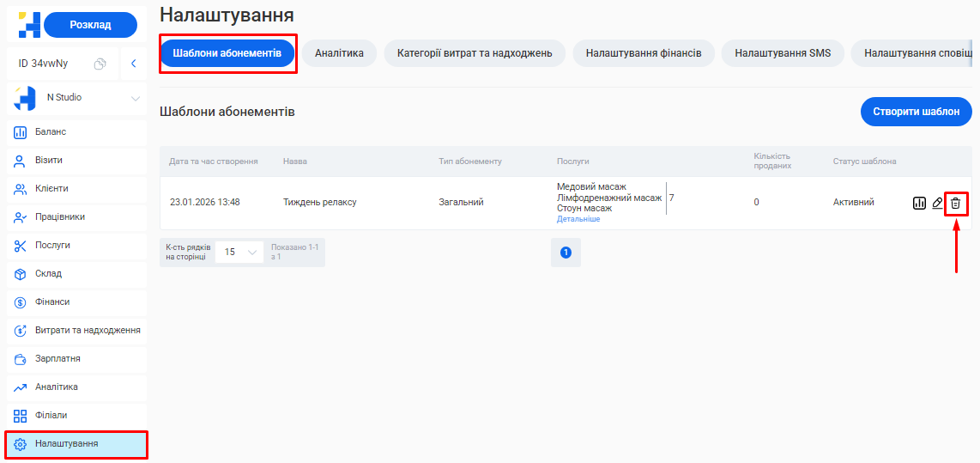Open Склад via its box icon
This screenshot has width=980, height=463.
click(x=20, y=274)
